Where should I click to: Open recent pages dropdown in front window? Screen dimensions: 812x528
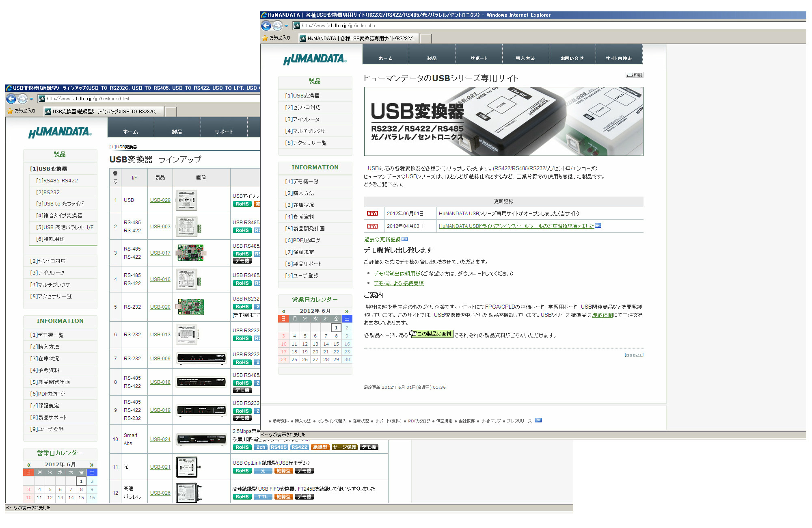coord(287,26)
